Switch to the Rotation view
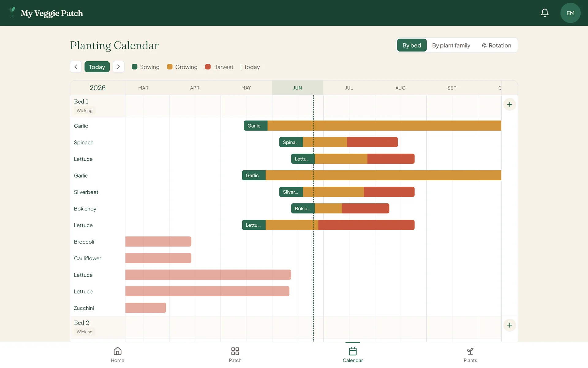588x368 pixels. 496,45
